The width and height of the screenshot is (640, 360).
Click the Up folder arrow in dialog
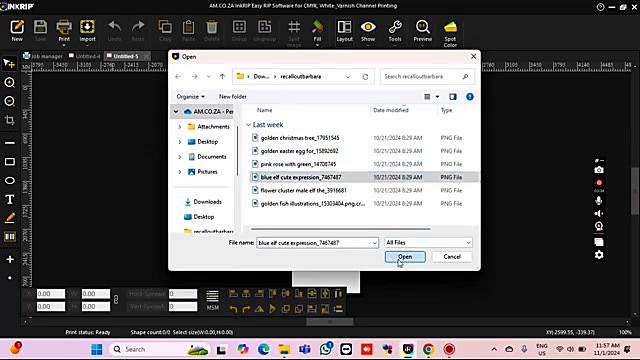point(222,76)
